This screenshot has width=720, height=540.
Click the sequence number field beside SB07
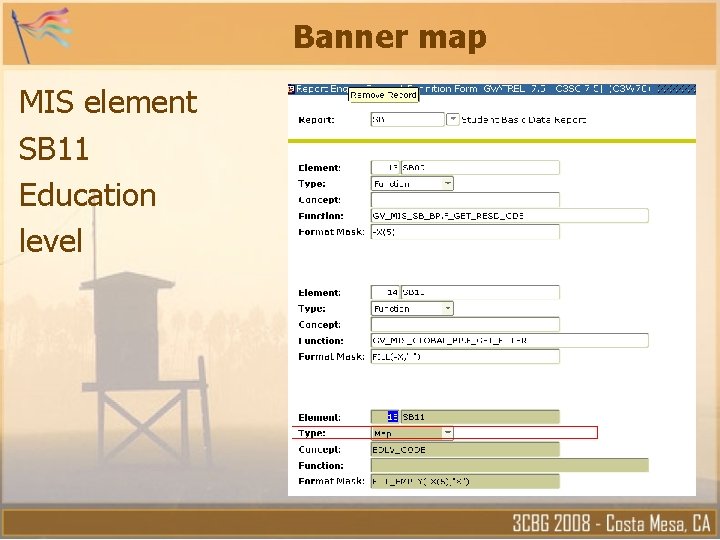(x=385, y=168)
